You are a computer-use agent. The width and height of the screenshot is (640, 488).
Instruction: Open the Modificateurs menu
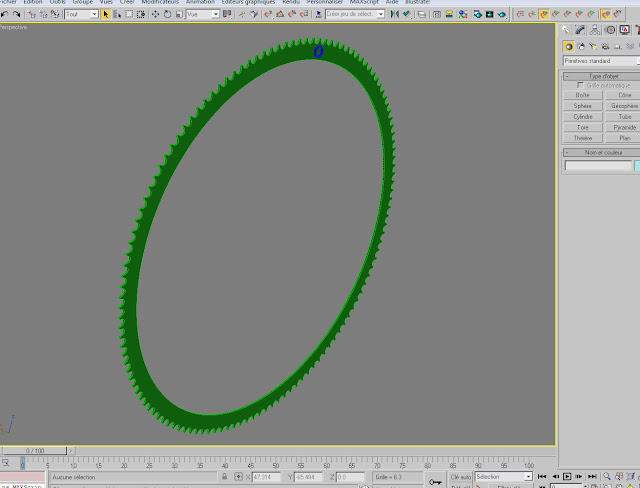[x=160, y=2]
